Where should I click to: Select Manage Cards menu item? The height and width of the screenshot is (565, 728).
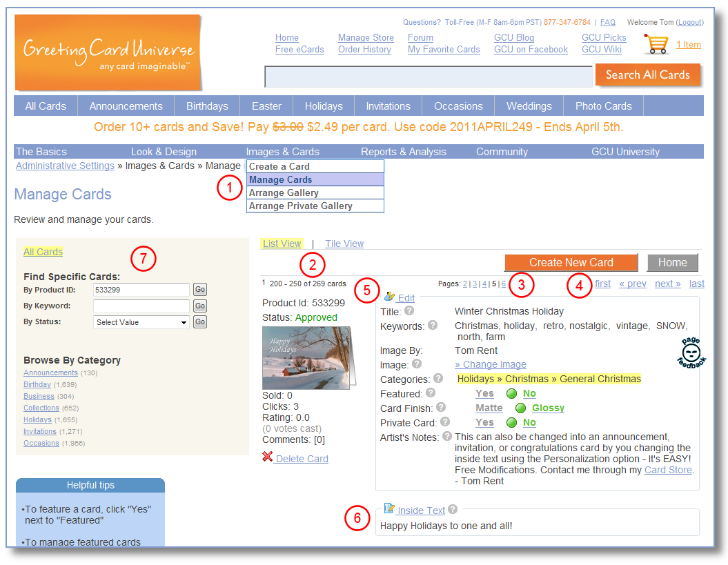pos(315,179)
